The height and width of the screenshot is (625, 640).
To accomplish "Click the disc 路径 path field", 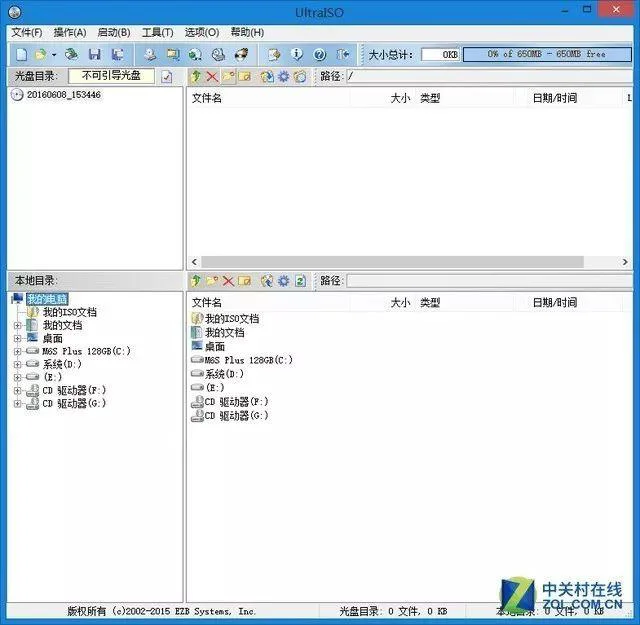I will pos(489,76).
